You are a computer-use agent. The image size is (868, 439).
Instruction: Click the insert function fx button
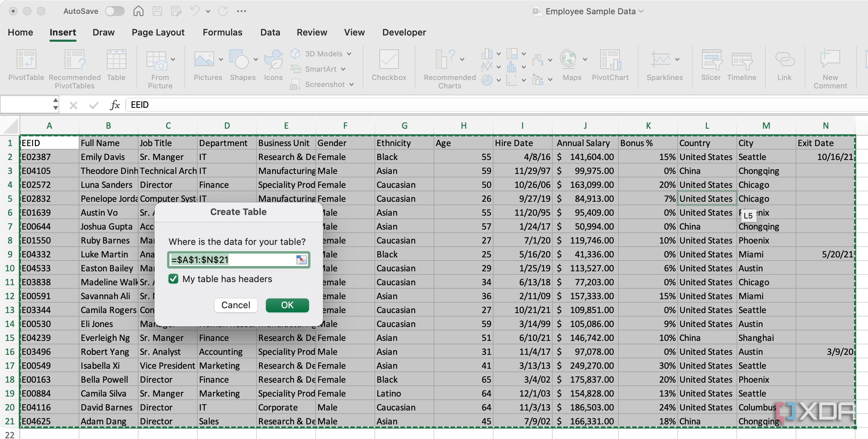click(115, 105)
